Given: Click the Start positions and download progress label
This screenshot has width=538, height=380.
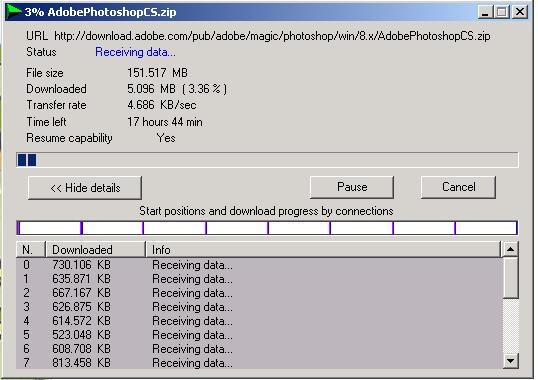Looking at the screenshot, I should pos(266,211).
